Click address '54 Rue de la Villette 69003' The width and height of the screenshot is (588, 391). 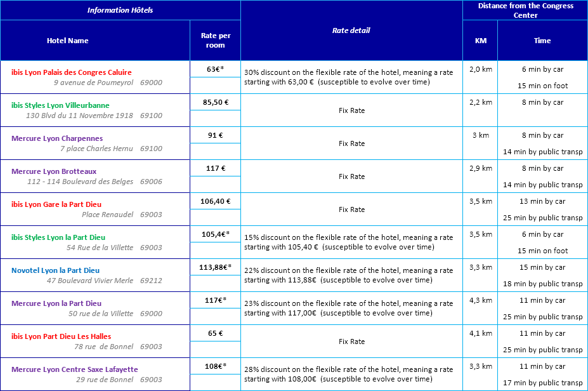114,248
